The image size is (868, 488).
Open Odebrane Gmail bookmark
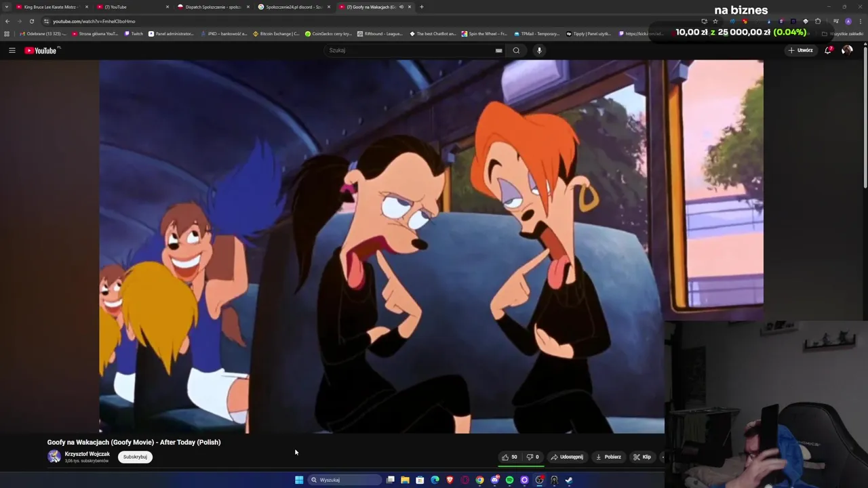pyautogui.click(x=43, y=33)
